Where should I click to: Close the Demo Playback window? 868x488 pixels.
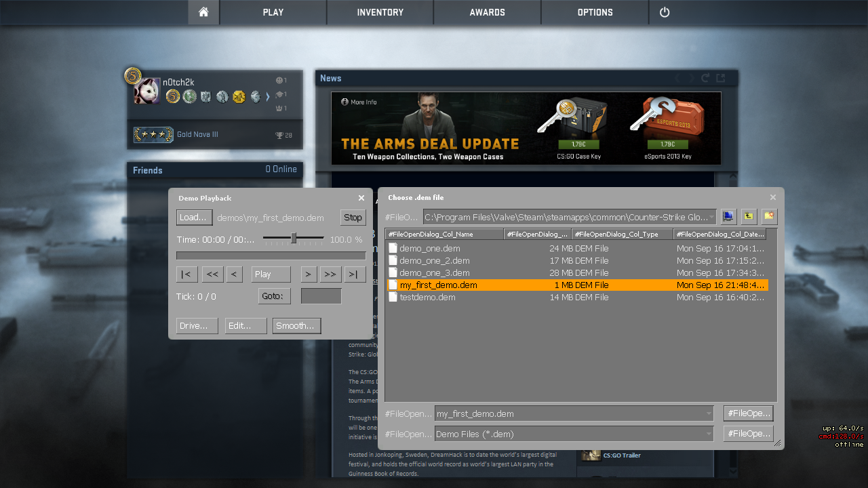pos(361,198)
